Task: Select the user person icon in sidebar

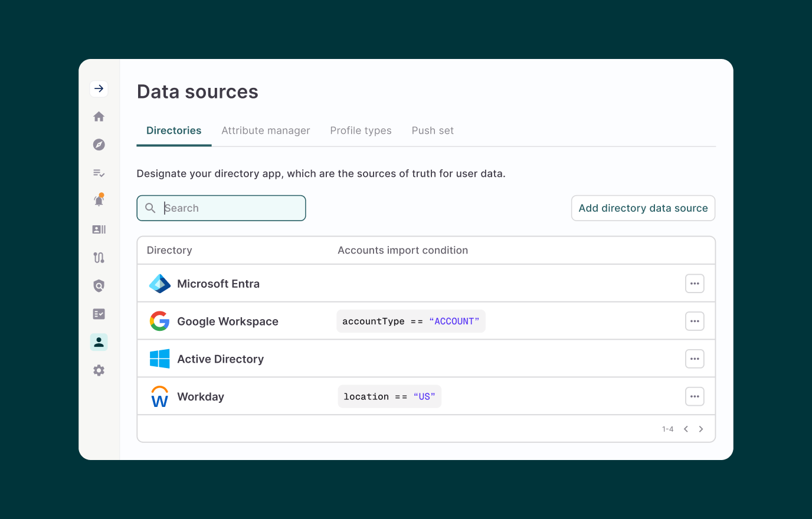Action: (x=99, y=342)
